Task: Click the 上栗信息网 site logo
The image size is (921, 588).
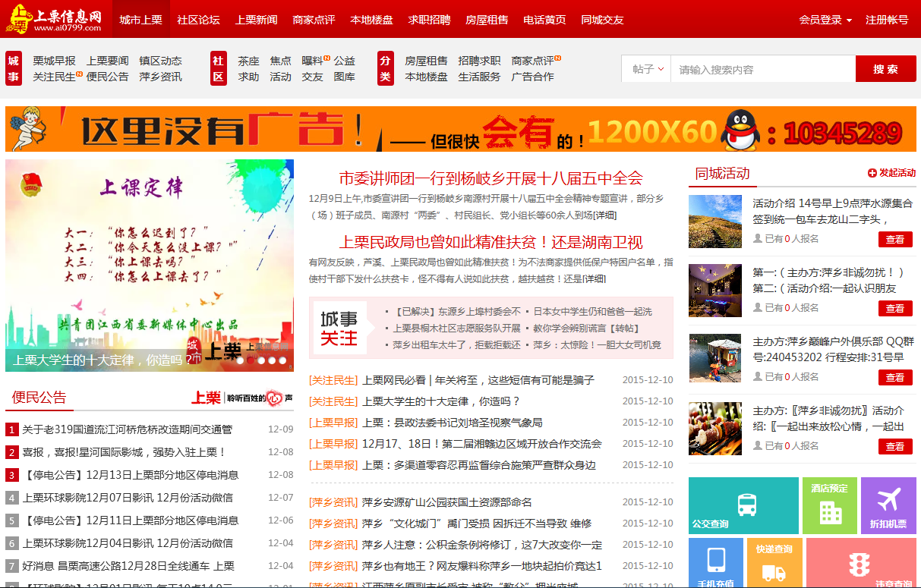Action: pyautogui.click(x=54, y=18)
